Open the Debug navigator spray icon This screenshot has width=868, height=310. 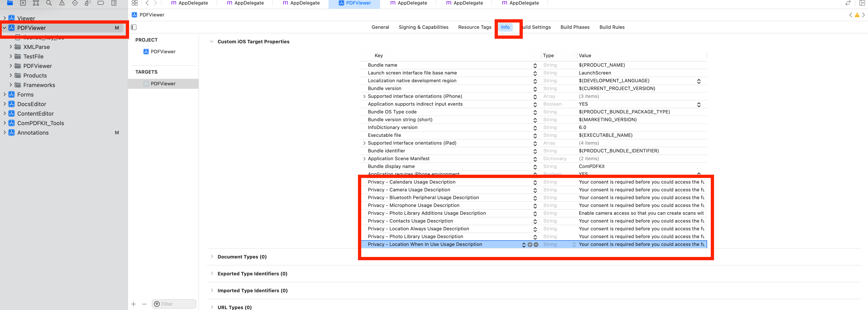click(x=88, y=3)
